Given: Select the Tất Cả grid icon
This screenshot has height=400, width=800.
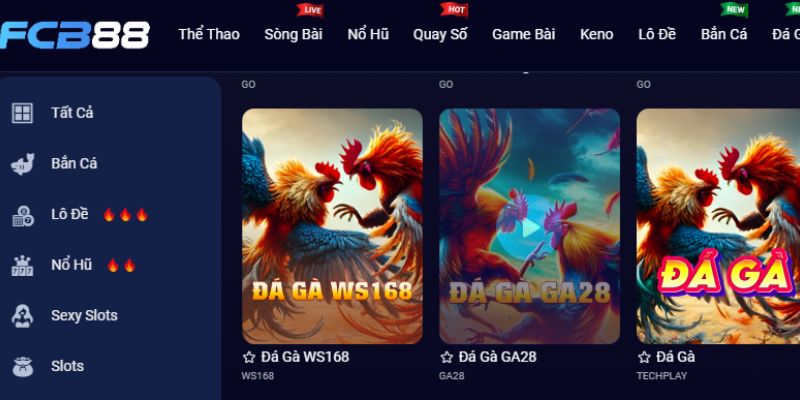Looking at the screenshot, I should (x=22, y=113).
